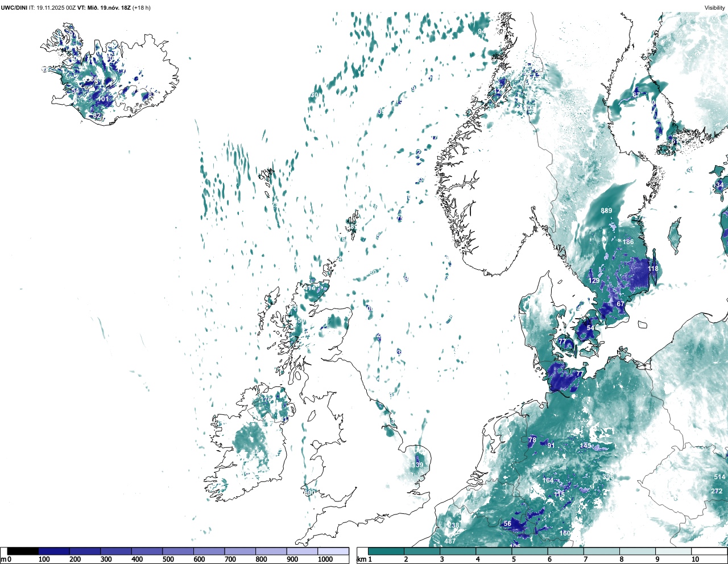This screenshot has width=728, height=564.
Task: Click the '396' visibility value on map
Action: coord(608,477)
